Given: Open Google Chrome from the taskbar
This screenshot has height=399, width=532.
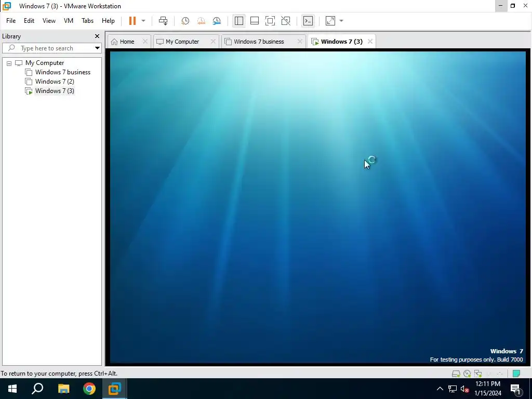Looking at the screenshot, I should point(89,389).
